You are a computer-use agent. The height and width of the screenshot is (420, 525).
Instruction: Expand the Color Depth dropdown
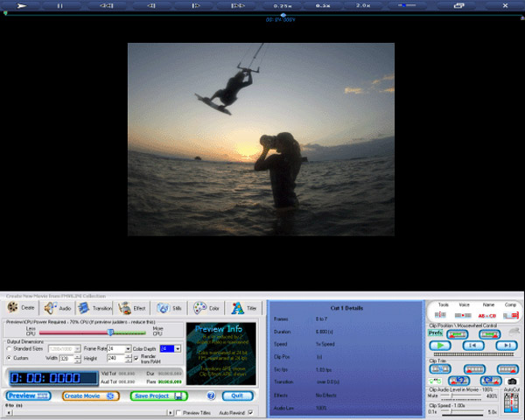178,348
